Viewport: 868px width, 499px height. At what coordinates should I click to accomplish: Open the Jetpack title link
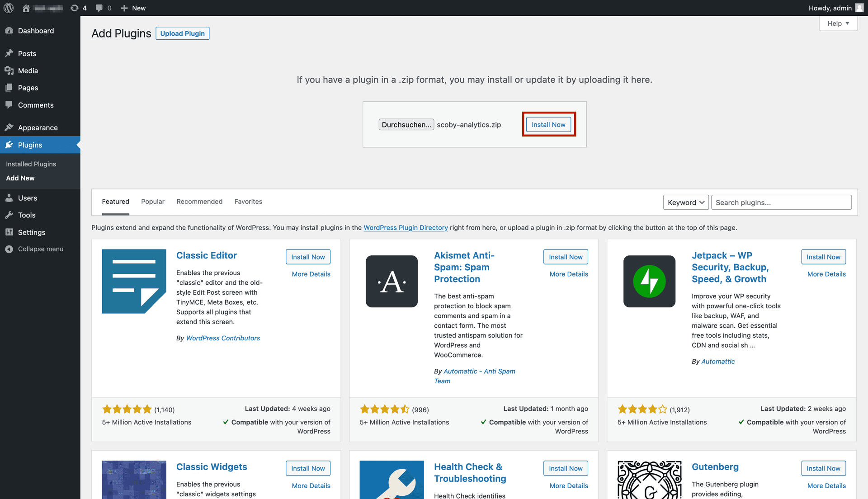(x=730, y=267)
